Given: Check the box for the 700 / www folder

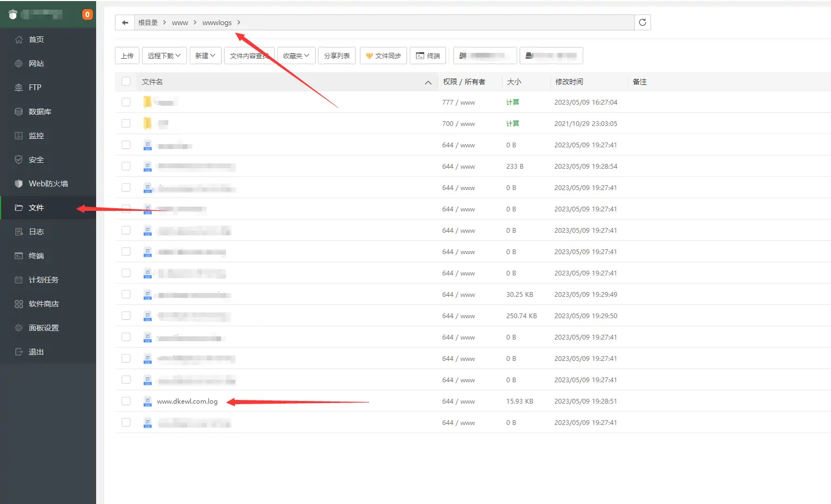Looking at the screenshot, I should click(126, 123).
